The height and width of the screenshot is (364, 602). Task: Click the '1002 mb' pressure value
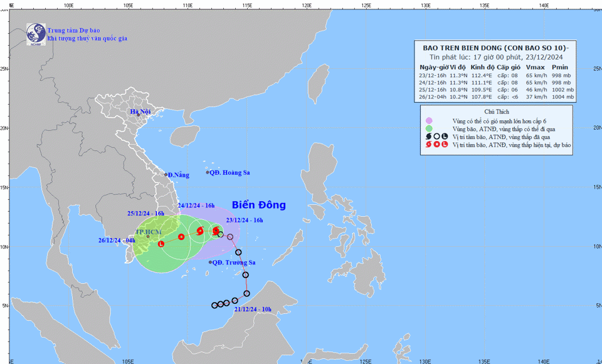coord(563,90)
